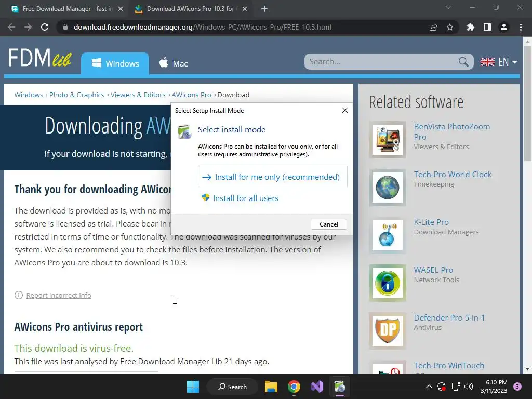
Task: Open the Chrome profile icon
Action: coord(504,27)
